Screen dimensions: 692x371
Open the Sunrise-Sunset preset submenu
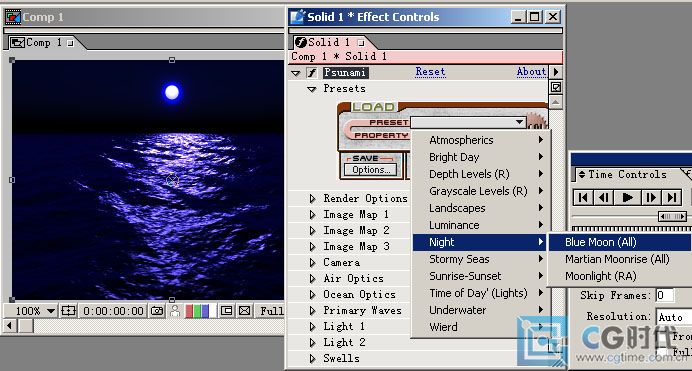coord(481,276)
